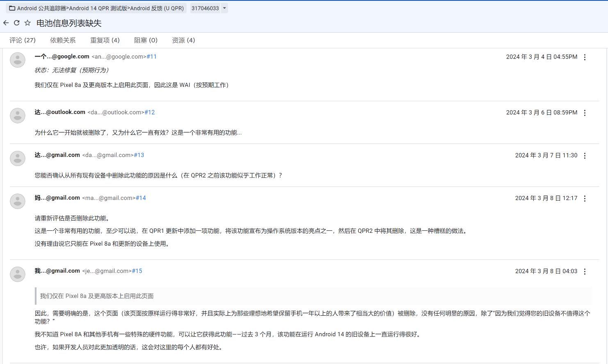The height and width of the screenshot is (364, 608).
Task: Click timestamp 2024 年 3 月 7 日 11:30
Action: [546, 155]
